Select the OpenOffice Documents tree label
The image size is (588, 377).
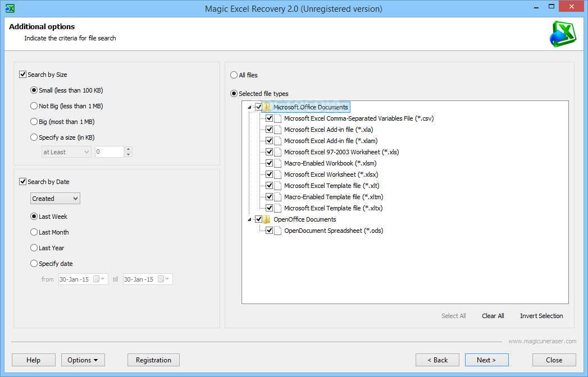coord(304,219)
